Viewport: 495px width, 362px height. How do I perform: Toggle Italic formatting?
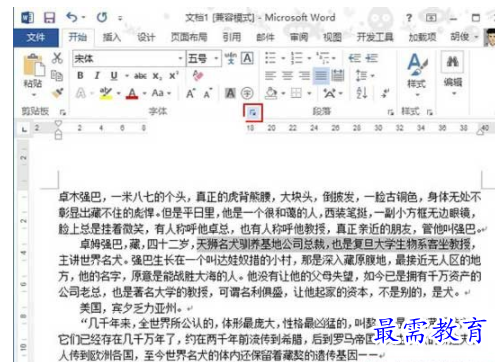pos(97,76)
